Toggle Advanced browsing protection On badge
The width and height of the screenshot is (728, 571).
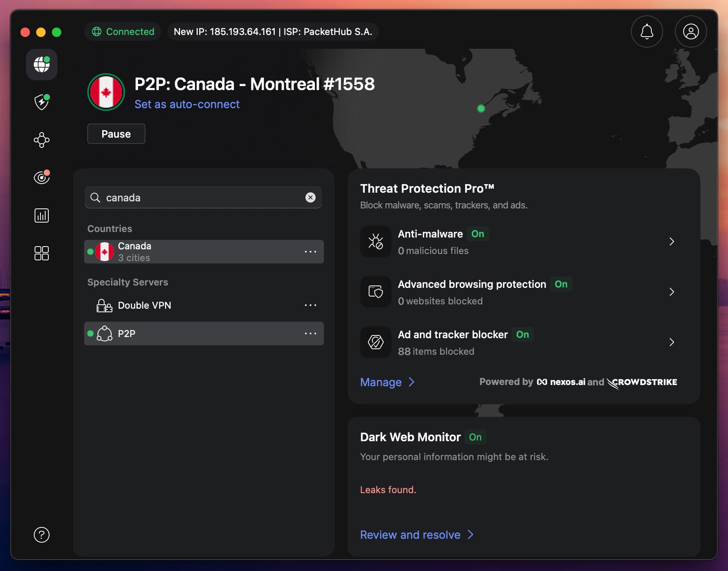click(x=561, y=284)
